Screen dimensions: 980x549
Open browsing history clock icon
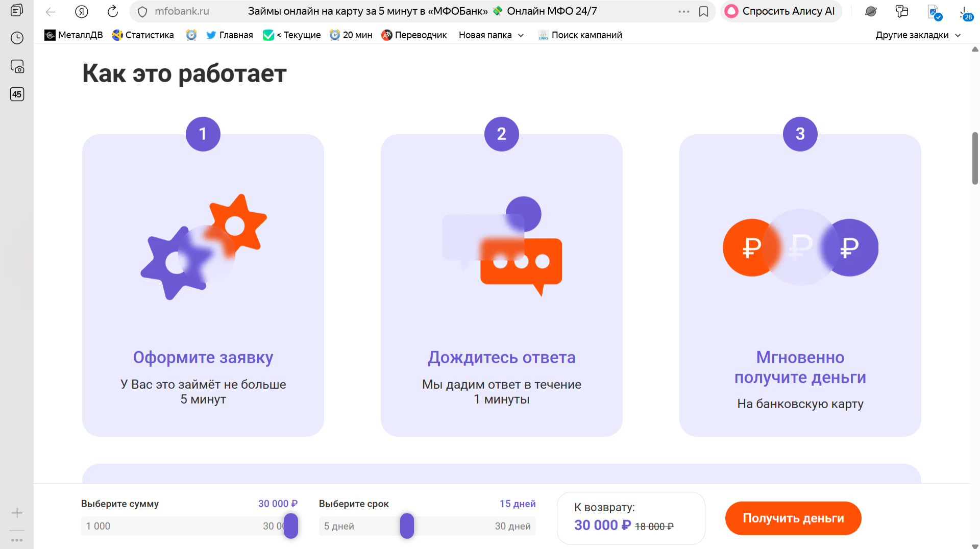[17, 38]
